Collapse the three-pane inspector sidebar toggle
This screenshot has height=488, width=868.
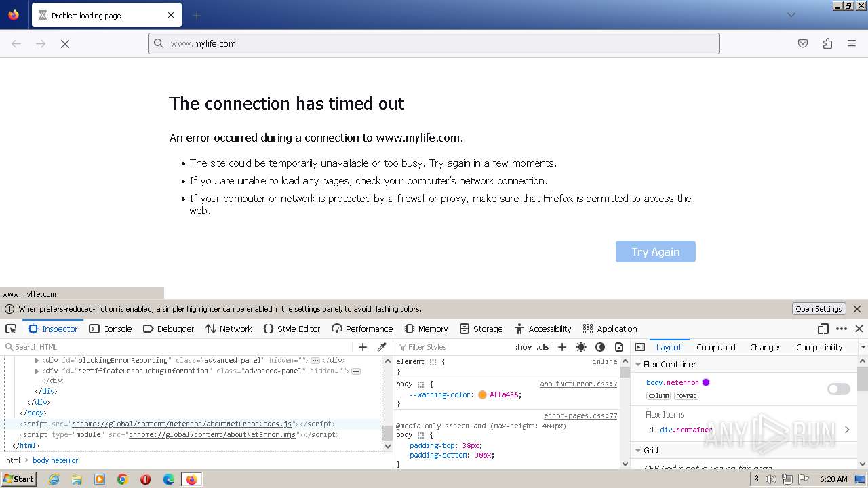point(640,347)
